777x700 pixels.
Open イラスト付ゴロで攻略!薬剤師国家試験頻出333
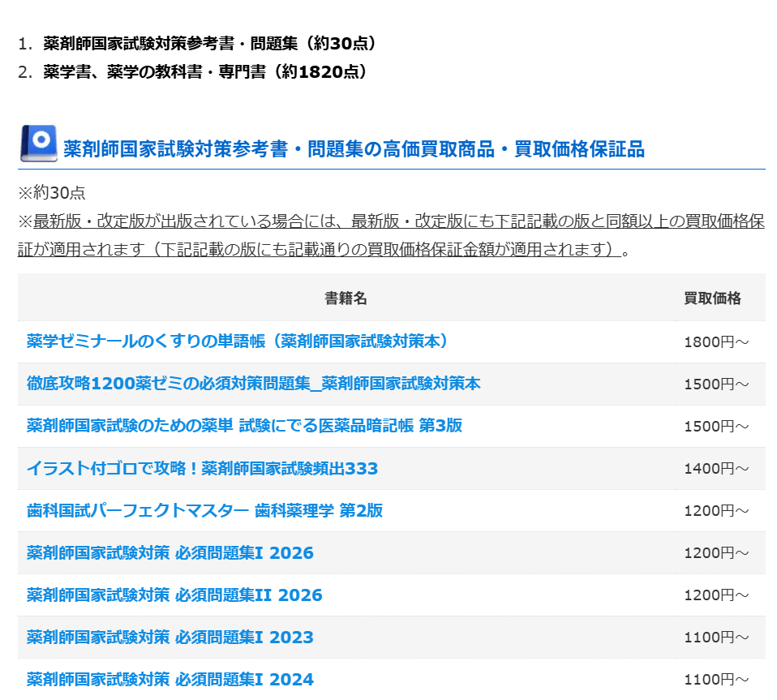click(x=202, y=468)
